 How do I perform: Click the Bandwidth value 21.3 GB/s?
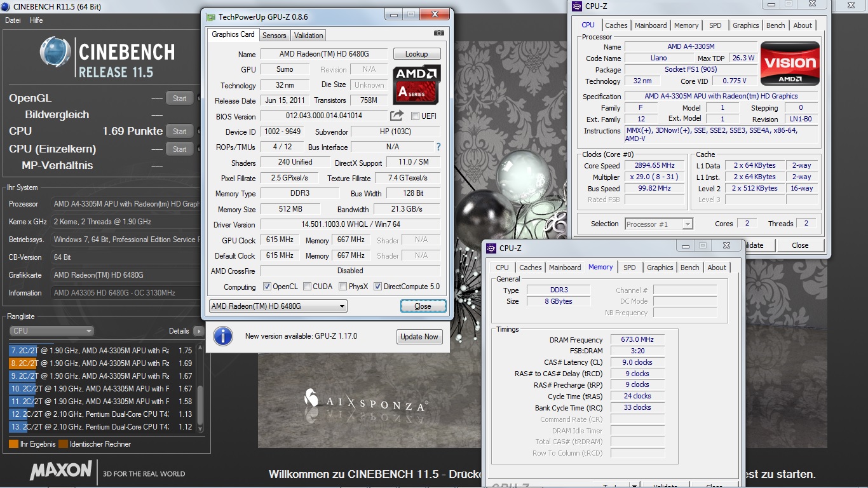pos(407,209)
